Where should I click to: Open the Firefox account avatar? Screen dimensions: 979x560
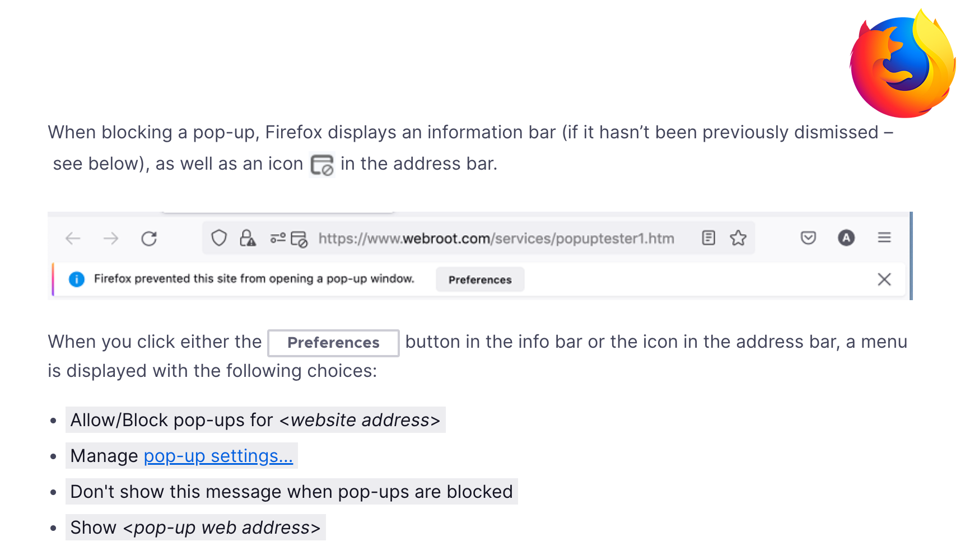click(846, 238)
